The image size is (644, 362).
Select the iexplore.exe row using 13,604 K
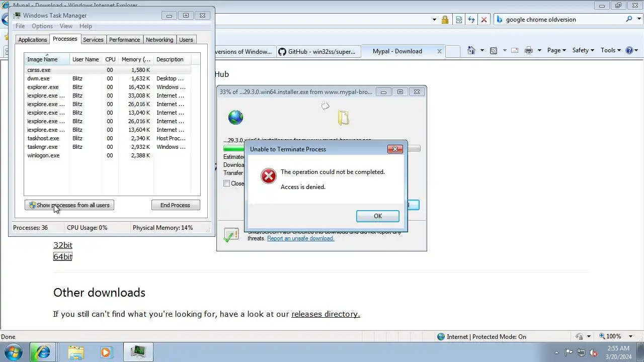coord(108,130)
